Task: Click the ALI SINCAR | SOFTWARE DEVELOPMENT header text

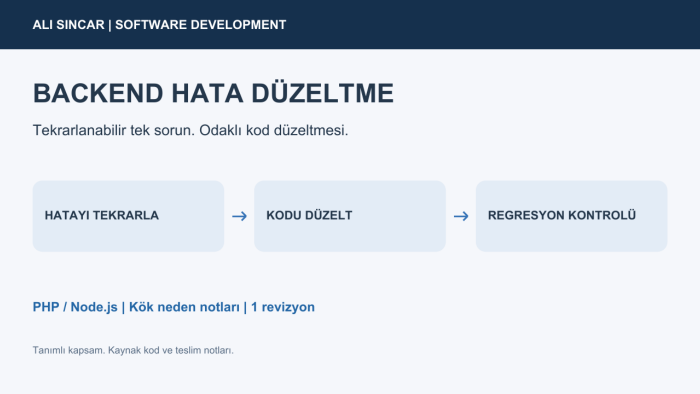Action: [159, 25]
